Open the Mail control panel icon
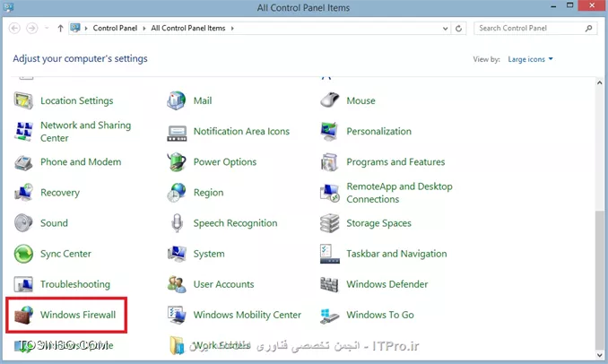This screenshot has width=608, height=364. point(177,100)
